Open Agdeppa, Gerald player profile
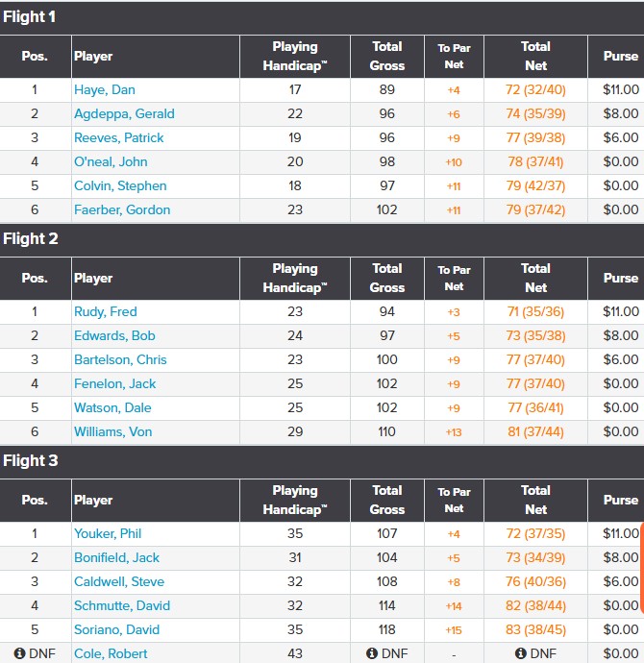644x663 pixels. coord(124,113)
